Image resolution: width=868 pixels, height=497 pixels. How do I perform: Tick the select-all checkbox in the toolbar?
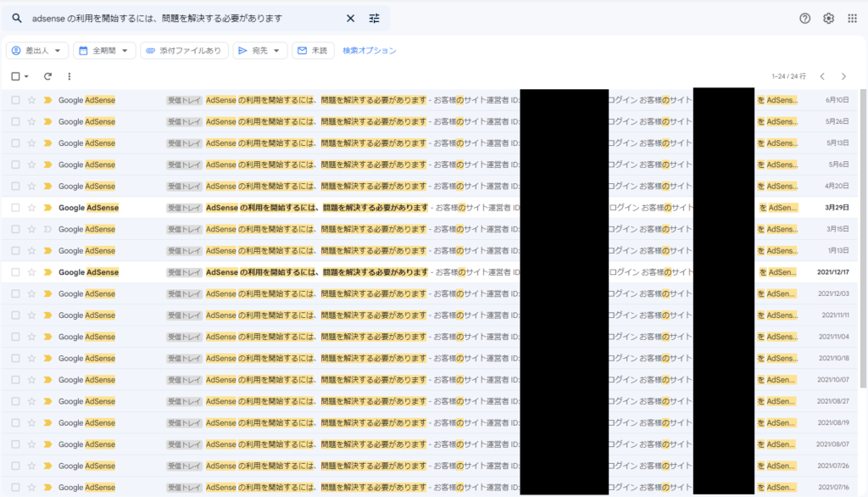click(x=15, y=76)
